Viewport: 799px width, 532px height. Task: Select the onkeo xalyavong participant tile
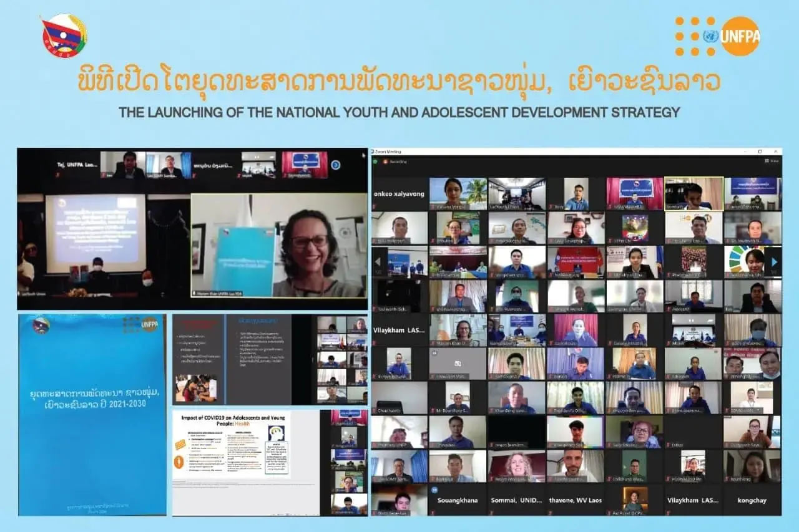pyautogui.click(x=399, y=194)
